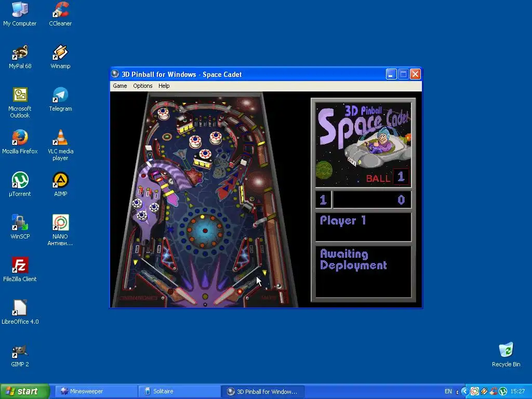
Task: Click the score value 0
Action: click(401, 199)
